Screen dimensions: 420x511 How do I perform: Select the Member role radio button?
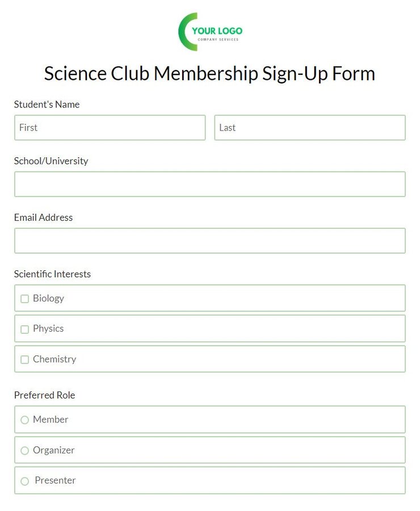25,420
